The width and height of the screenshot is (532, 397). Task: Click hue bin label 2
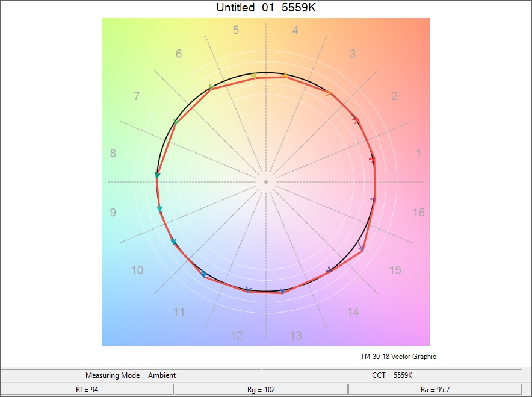(x=394, y=96)
